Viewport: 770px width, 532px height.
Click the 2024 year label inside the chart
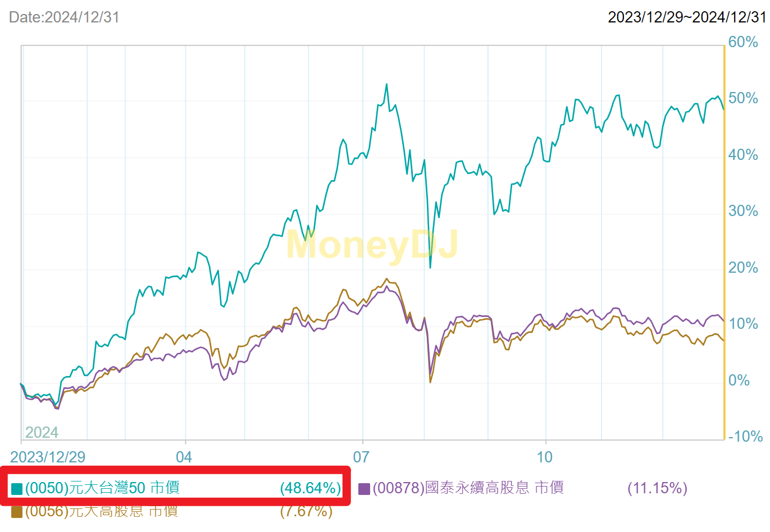42,432
